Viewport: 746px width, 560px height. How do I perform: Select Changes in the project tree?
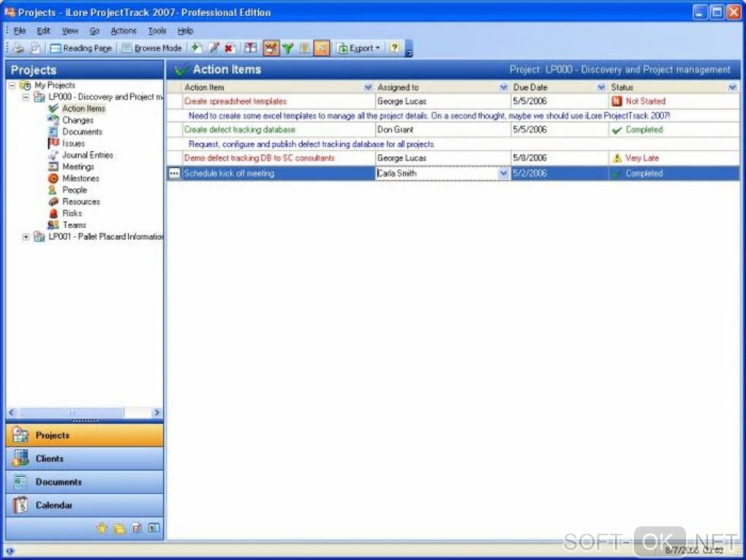(x=78, y=121)
